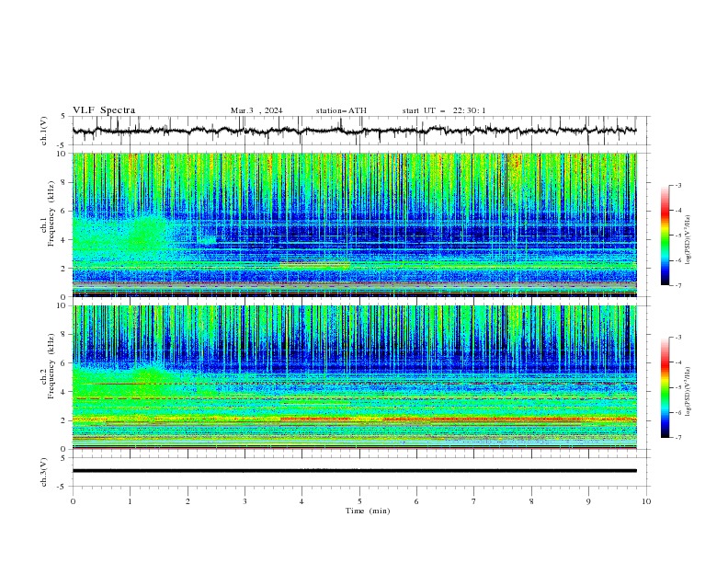This screenshot has height=563, width=728.
Task: Click the ch.2 spectrogram color bar
Action: 665,387
